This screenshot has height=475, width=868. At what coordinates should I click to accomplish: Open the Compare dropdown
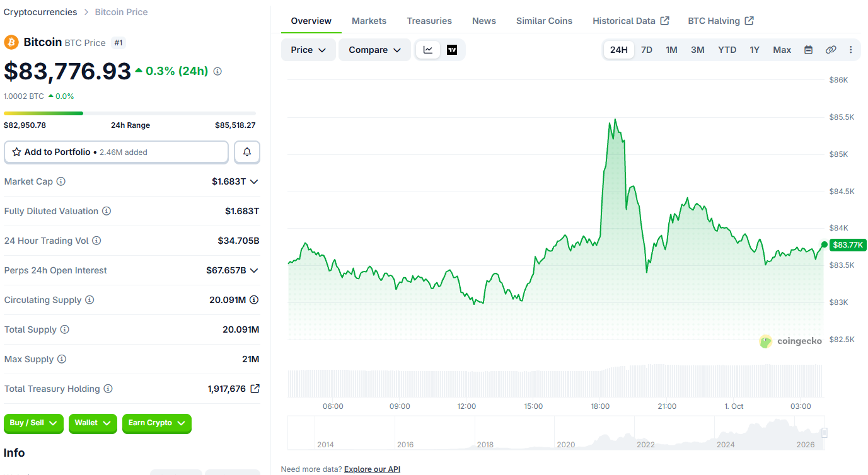[375, 50]
